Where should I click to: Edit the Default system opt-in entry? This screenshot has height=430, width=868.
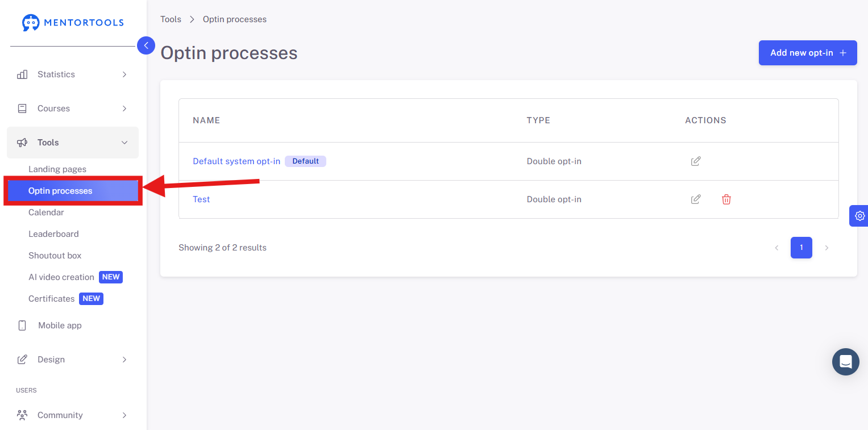pyautogui.click(x=695, y=161)
